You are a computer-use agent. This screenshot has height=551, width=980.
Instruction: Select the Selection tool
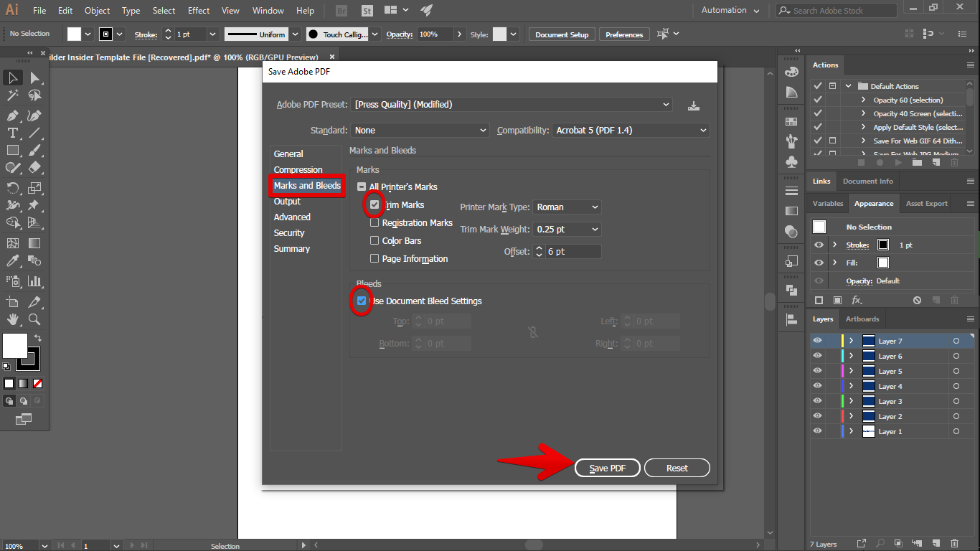click(11, 77)
